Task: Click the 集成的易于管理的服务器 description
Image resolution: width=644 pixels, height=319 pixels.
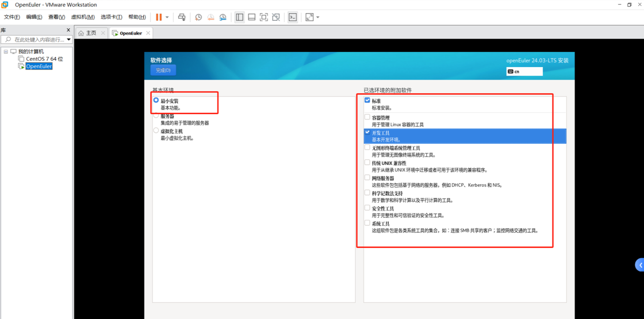Action: (185, 123)
